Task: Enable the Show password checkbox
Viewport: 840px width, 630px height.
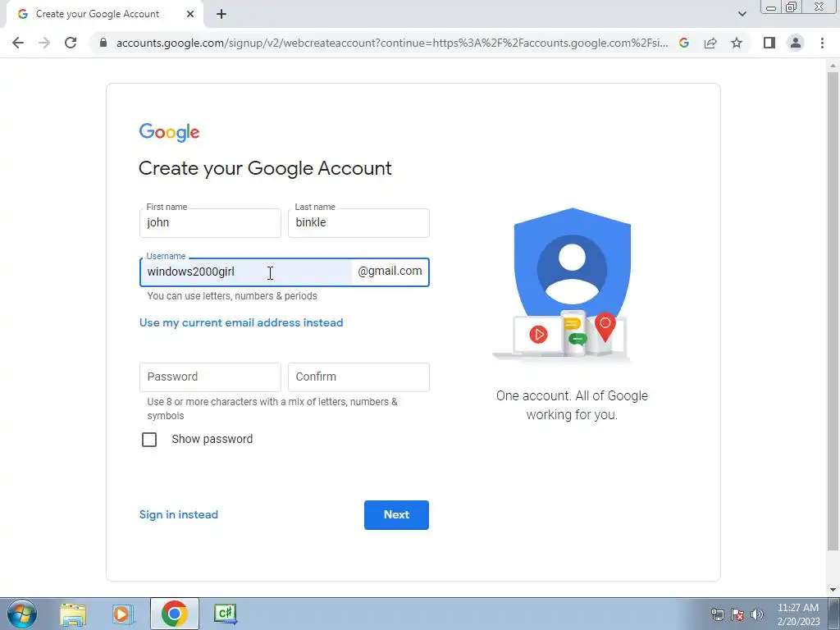Action: [x=149, y=440]
